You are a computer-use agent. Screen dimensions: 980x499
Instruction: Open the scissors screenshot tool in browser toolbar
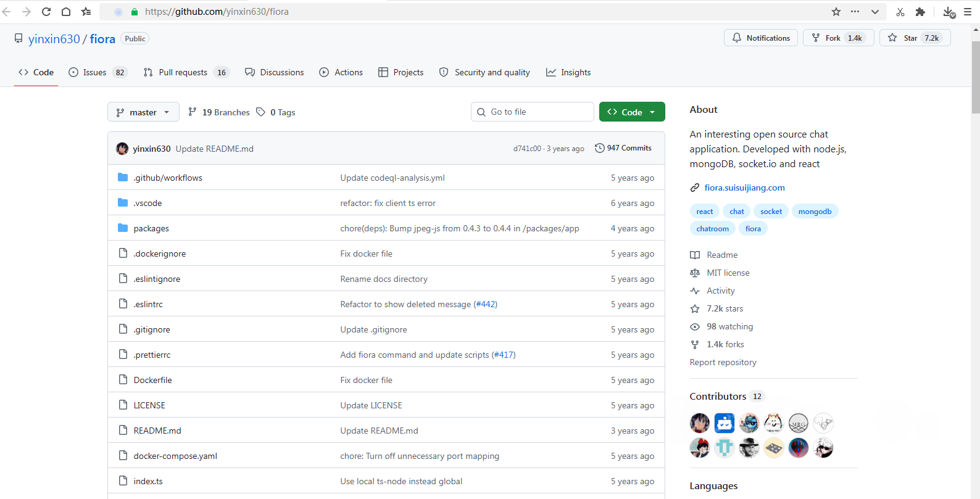pyautogui.click(x=900, y=12)
